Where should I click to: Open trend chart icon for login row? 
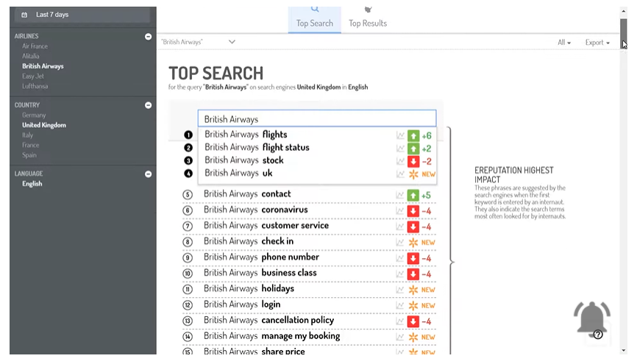pyautogui.click(x=400, y=305)
